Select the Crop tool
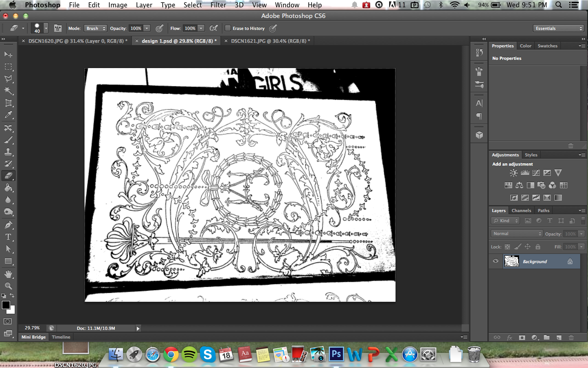 pos(8,103)
